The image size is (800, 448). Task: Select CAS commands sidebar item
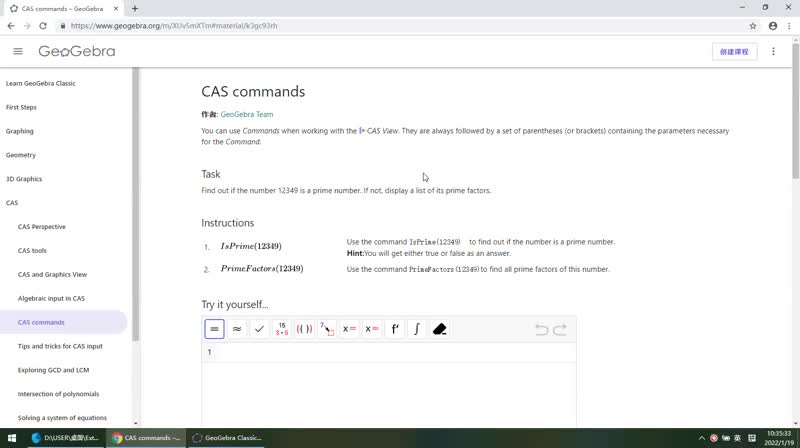(63, 322)
